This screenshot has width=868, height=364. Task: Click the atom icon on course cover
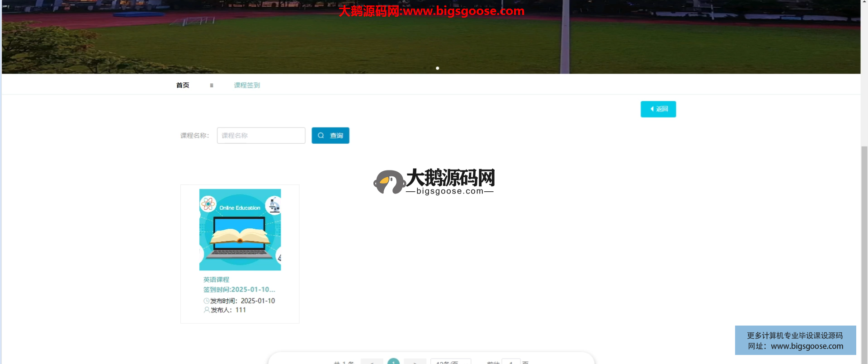pyautogui.click(x=208, y=204)
